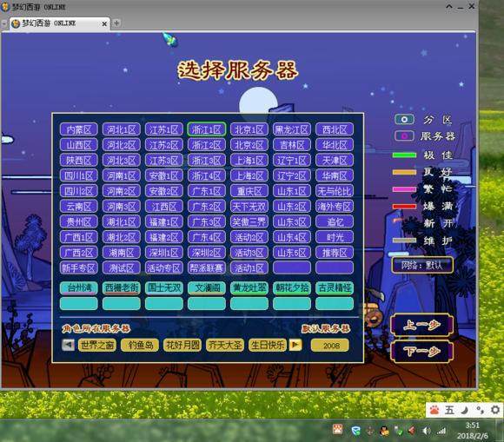The width and height of the screenshot is (504, 442).
Task: Show hidden tray icons via network signal
Action: 441,431
